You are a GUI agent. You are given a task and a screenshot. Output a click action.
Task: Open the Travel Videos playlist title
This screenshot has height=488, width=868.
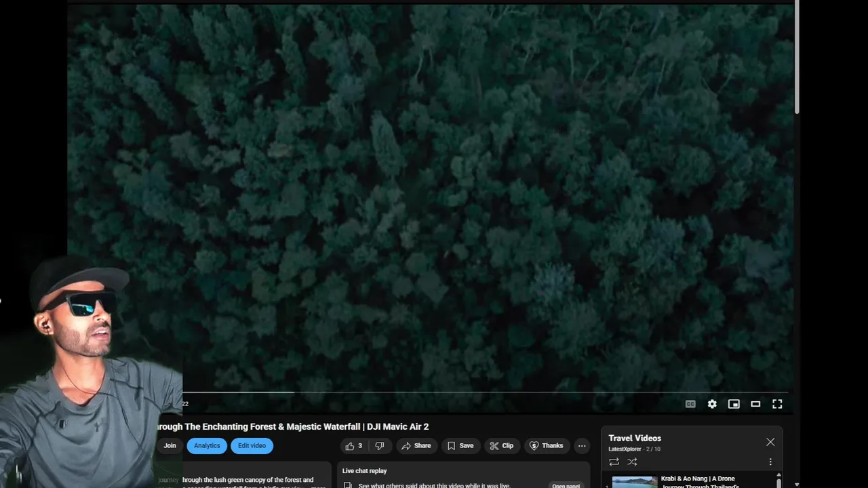pyautogui.click(x=635, y=439)
